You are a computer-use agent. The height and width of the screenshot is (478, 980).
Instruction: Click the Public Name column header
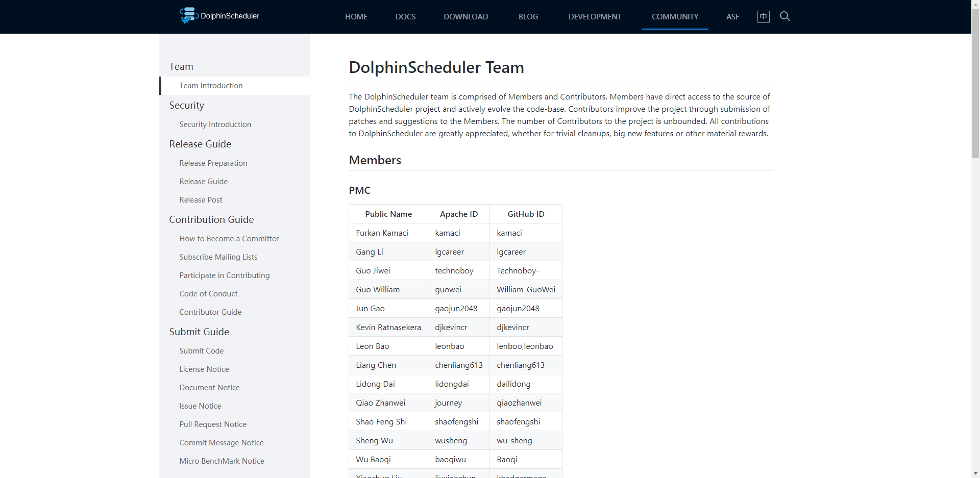click(388, 214)
